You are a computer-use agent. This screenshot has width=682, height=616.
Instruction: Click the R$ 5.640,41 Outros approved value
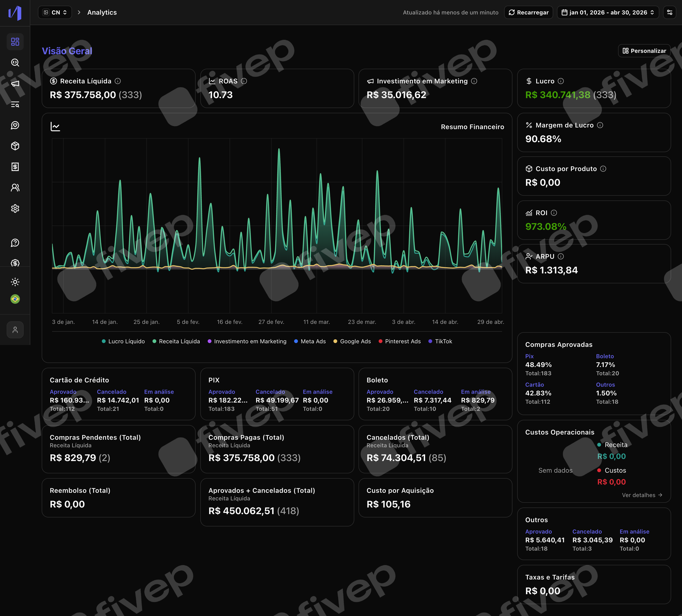pos(545,540)
